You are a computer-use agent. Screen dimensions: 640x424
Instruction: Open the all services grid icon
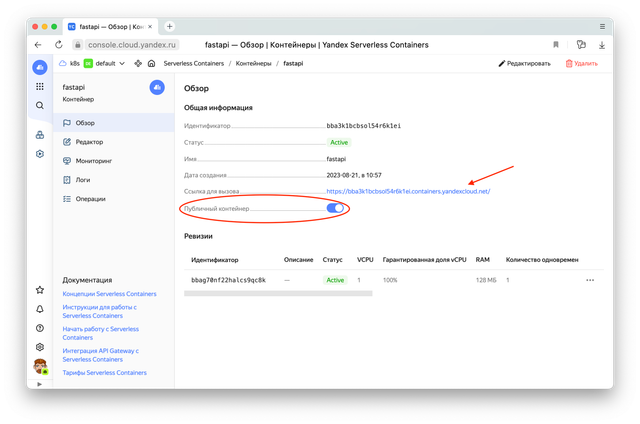point(39,87)
